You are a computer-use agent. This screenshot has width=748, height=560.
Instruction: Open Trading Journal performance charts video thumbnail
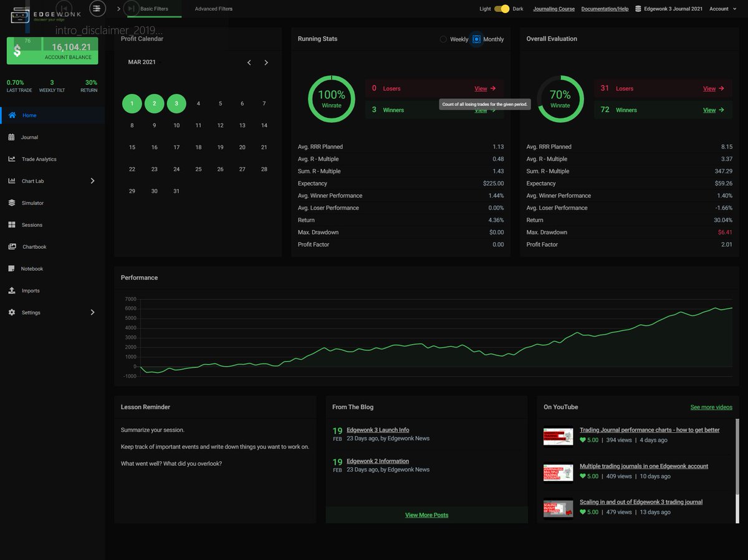pyautogui.click(x=558, y=437)
